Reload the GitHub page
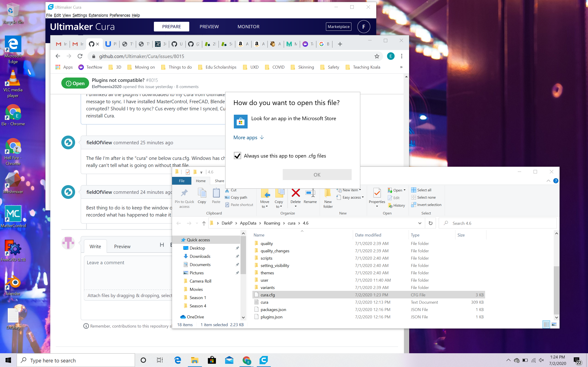 [x=80, y=56]
